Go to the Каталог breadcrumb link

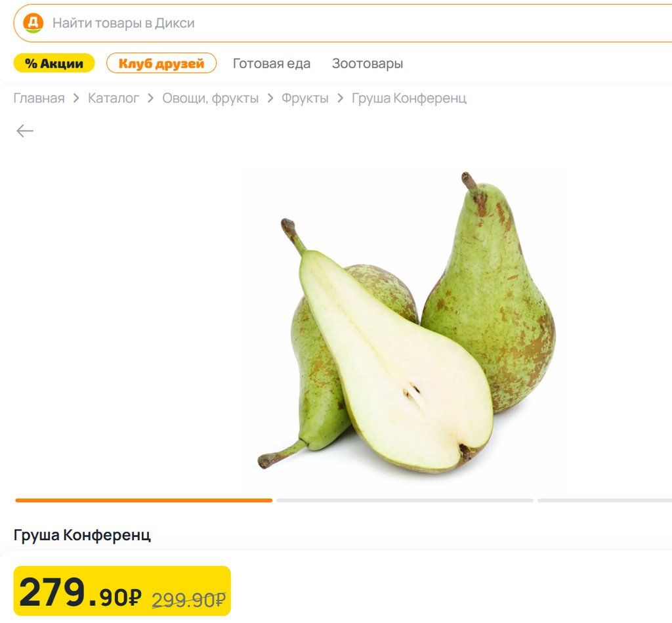[114, 98]
